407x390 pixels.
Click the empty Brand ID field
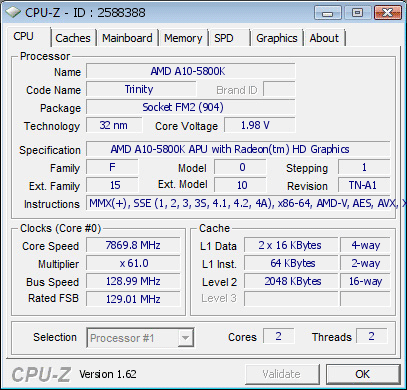tap(279, 89)
